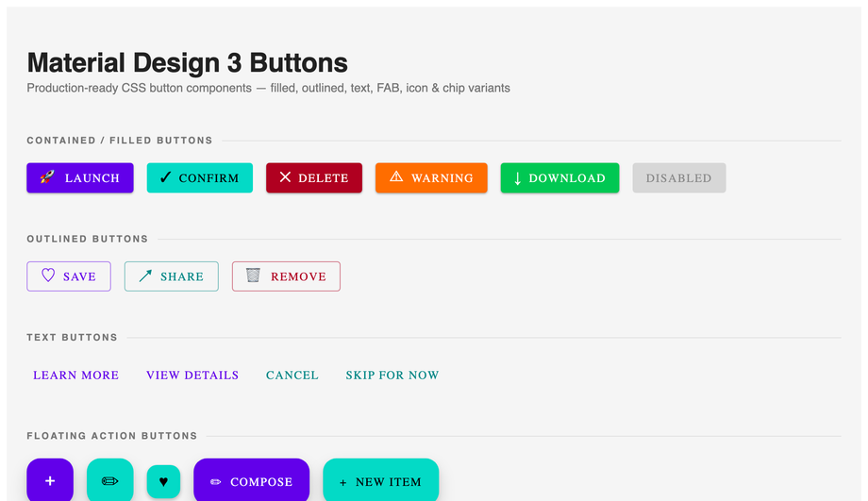Screen dimensions: 868x501
Task: Click the teal Confirm button
Action: tap(200, 177)
